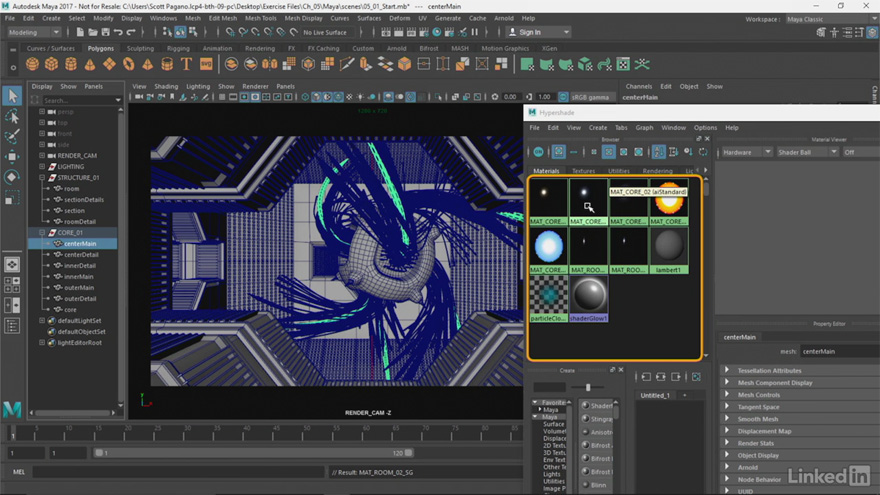
Task: Expand Tessellation Attributes section
Action: point(727,370)
